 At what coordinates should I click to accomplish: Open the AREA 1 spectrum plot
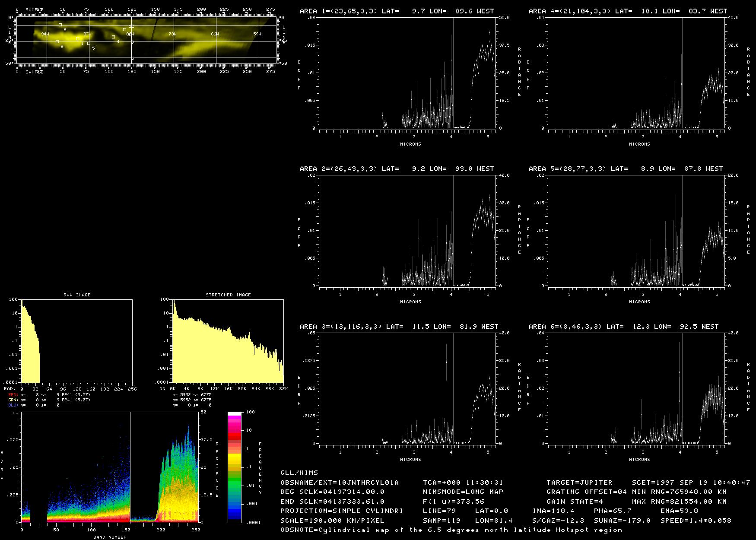(408, 73)
